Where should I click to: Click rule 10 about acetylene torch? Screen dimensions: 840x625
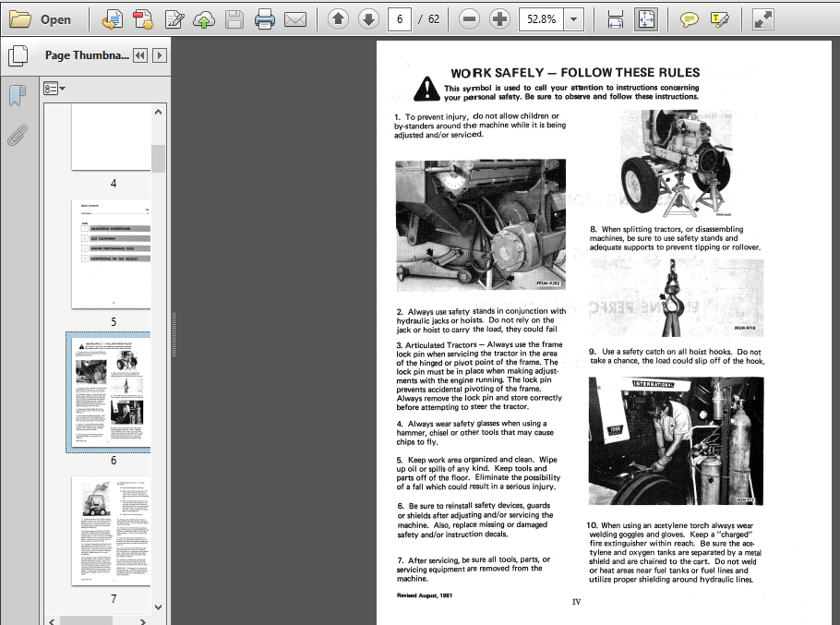674,552
